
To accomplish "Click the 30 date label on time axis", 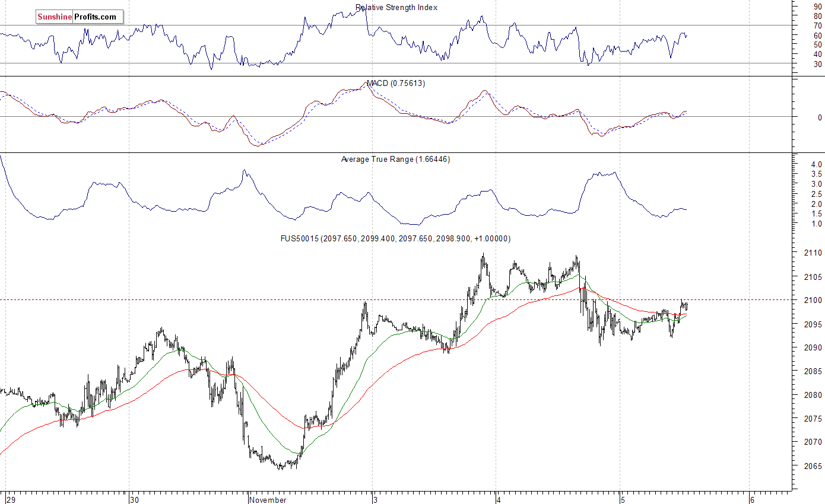I will [x=135, y=499].
